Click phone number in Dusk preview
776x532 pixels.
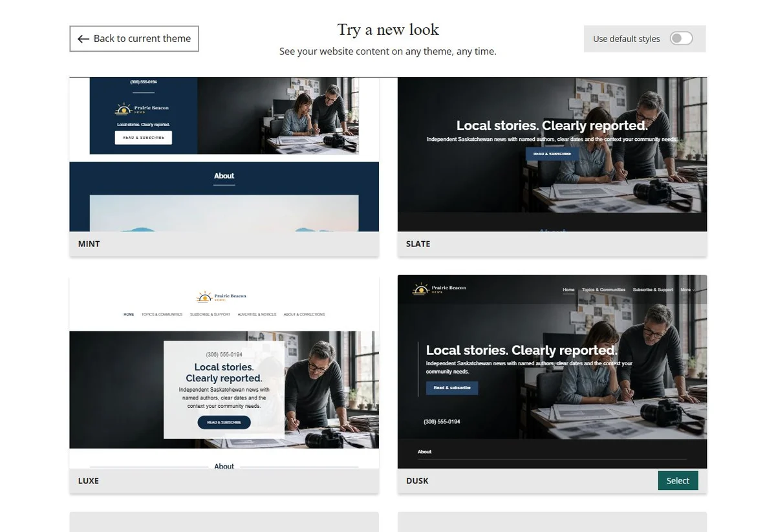tap(442, 421)
